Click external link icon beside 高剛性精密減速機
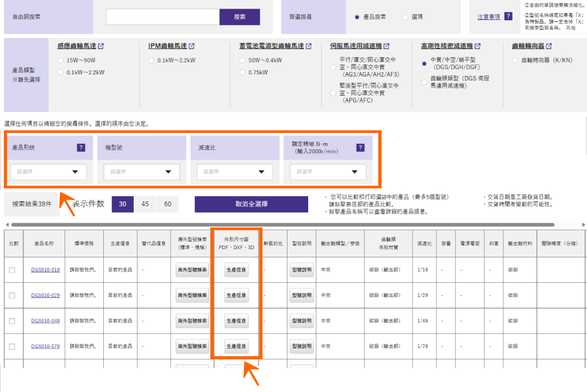 477,46
